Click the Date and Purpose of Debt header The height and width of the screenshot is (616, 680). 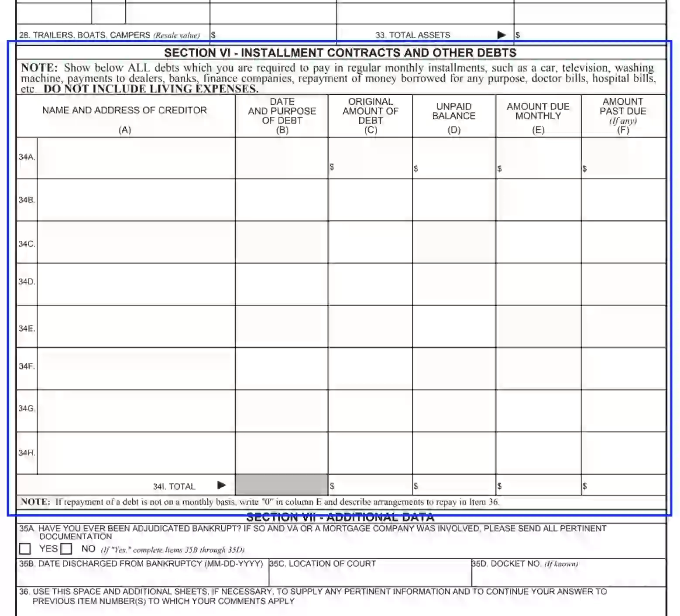pos(282,111)
